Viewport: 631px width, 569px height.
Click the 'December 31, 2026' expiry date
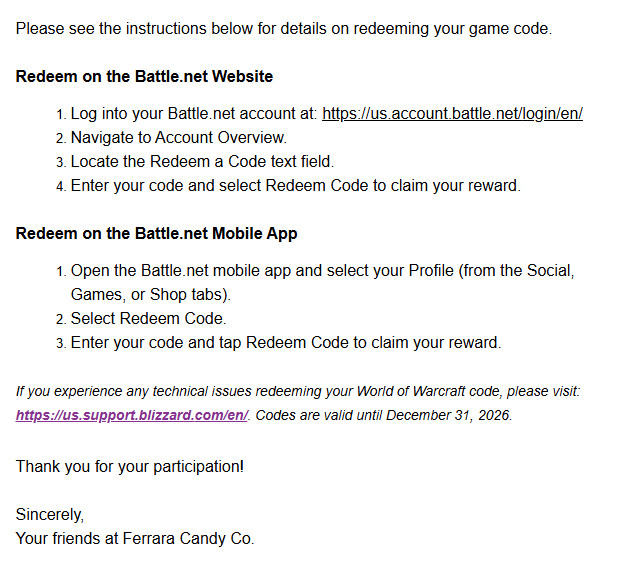[x=448, y=415]
